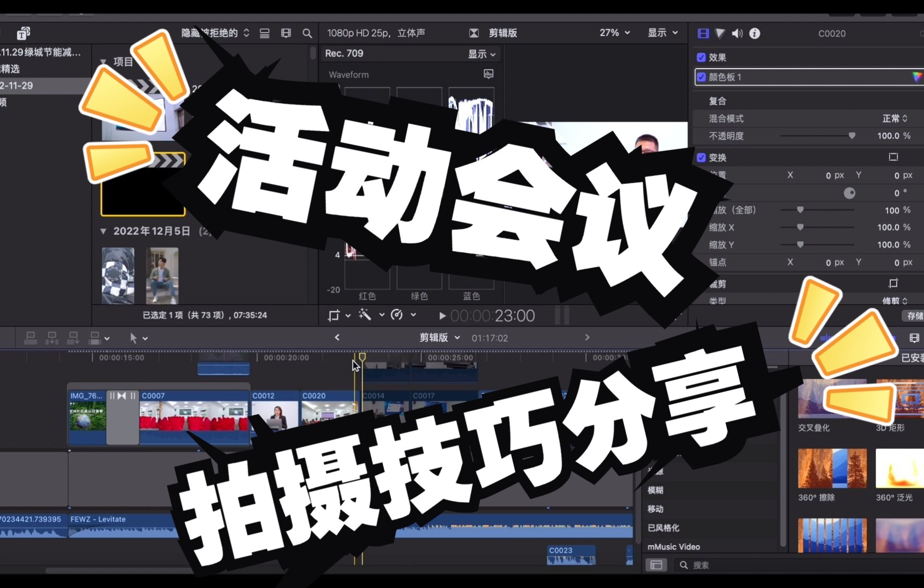Uncheck the 变换 transform checkbox
The image size is (924, 588).
pyautogui.click(x=701, y=158)
